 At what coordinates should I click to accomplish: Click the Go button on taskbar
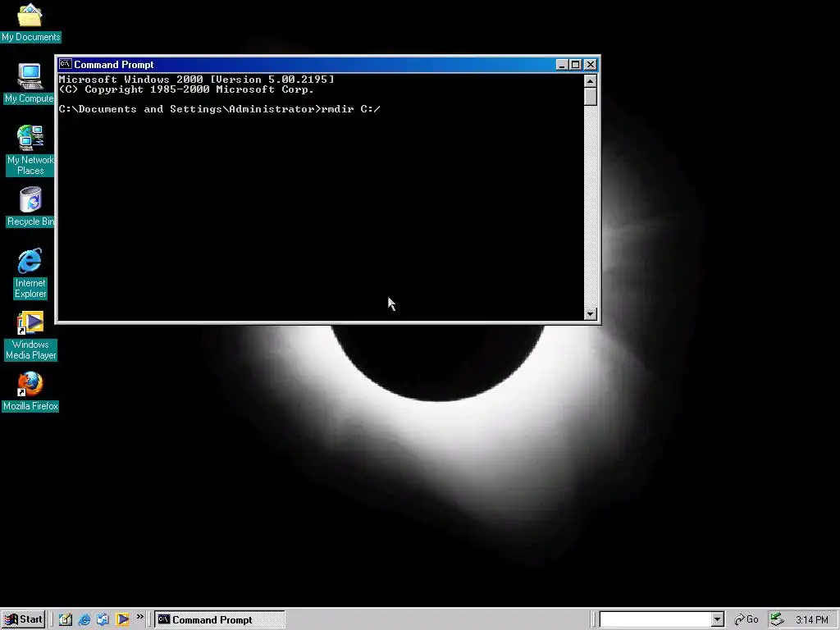(x=746, y=619)
